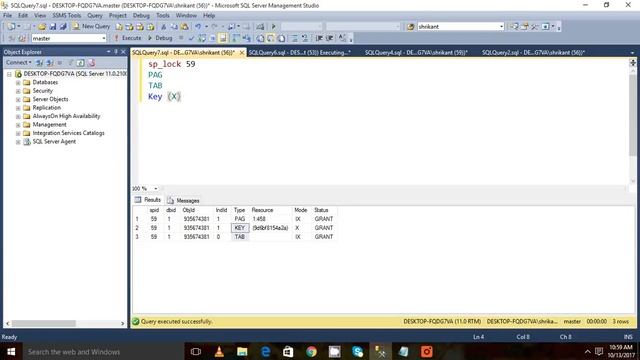Open Google Chrome from taskbar

pos(311,351)
